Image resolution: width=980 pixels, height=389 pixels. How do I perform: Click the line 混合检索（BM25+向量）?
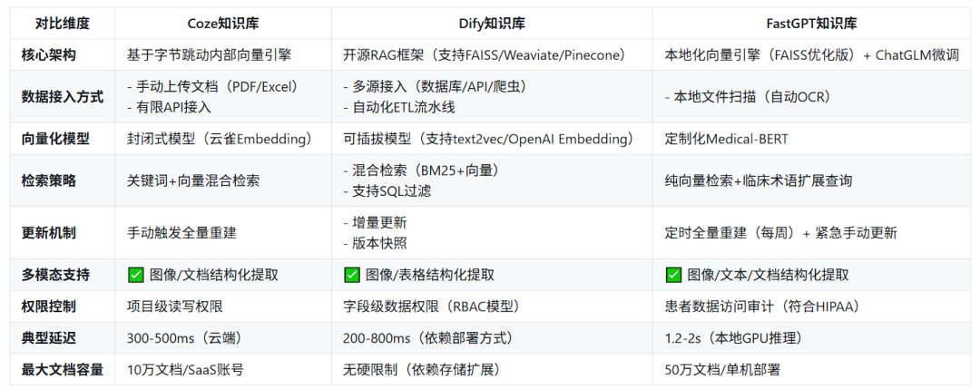(x=422, y=170)
